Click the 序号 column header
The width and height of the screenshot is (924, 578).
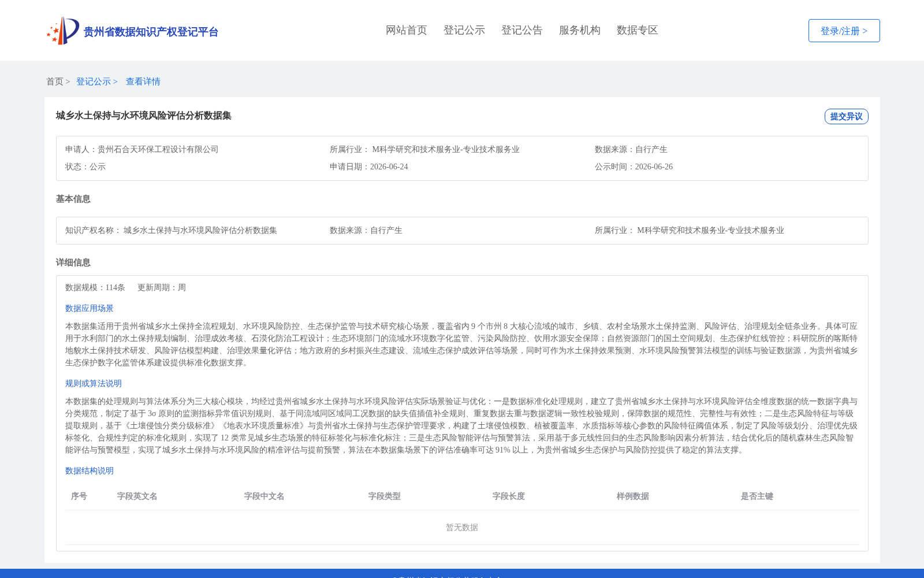(79, 496)
